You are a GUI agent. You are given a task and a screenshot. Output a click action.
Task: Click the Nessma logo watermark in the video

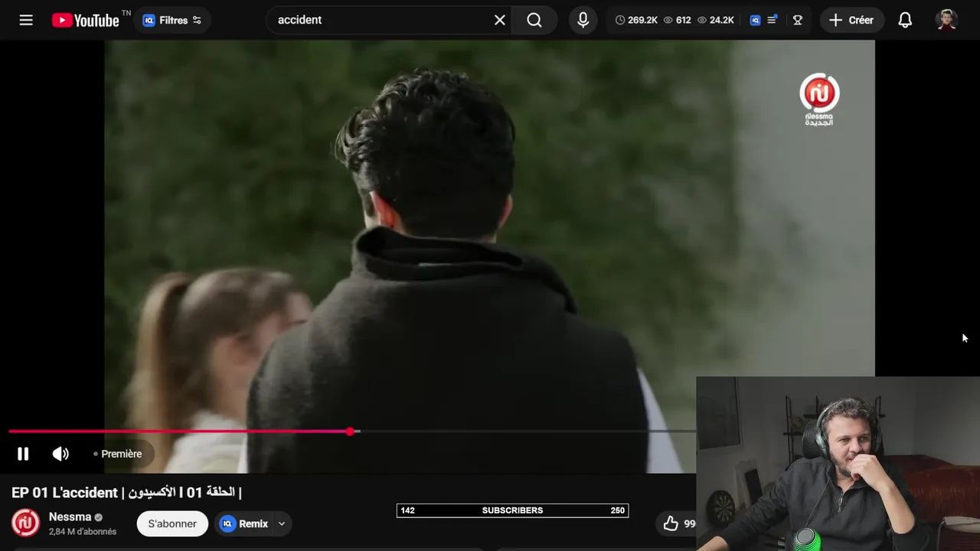coord(819,99)
